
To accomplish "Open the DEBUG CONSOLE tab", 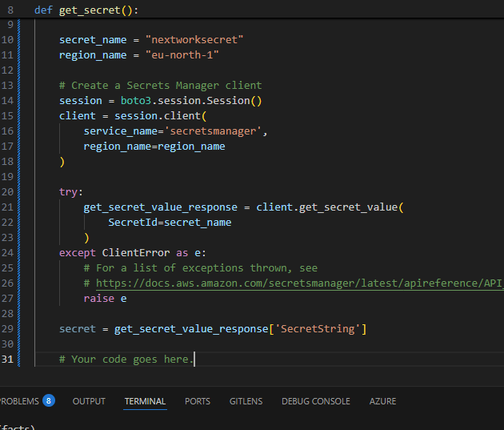I will 316,401.
